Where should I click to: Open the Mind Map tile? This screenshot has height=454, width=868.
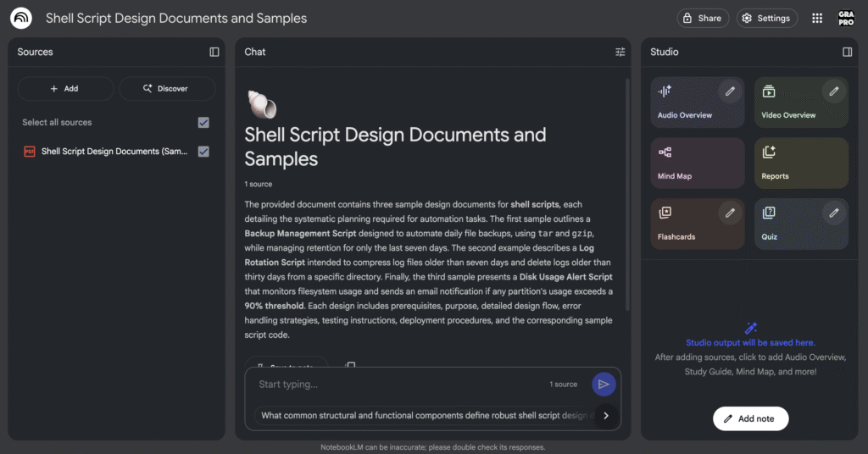(698, 163)
